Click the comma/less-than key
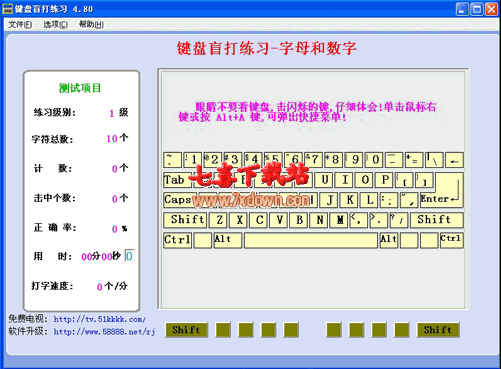The width and height of the screenshot is (501, 369). pos(359,220)
